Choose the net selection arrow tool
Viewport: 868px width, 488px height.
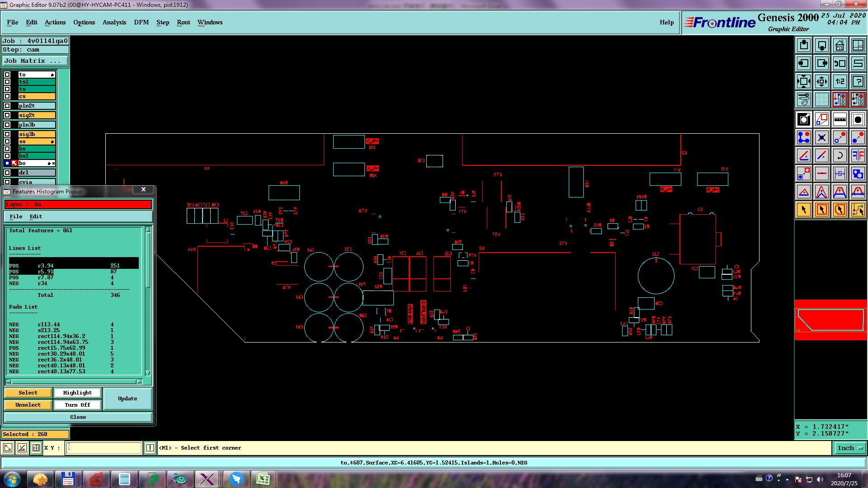pyautogui.click(x=858, y=210)
